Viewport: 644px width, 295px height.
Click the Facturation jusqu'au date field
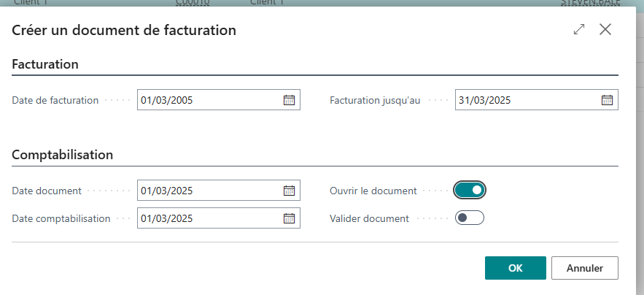(x=525, y=101)
